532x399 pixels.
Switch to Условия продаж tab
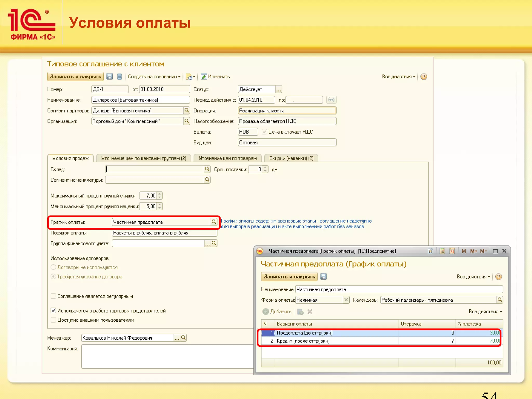pos(70,158)
